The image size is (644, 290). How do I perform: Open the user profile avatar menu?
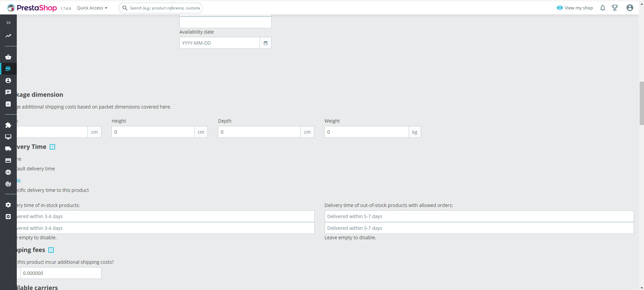pyautogui.click(x=630, y=8)
